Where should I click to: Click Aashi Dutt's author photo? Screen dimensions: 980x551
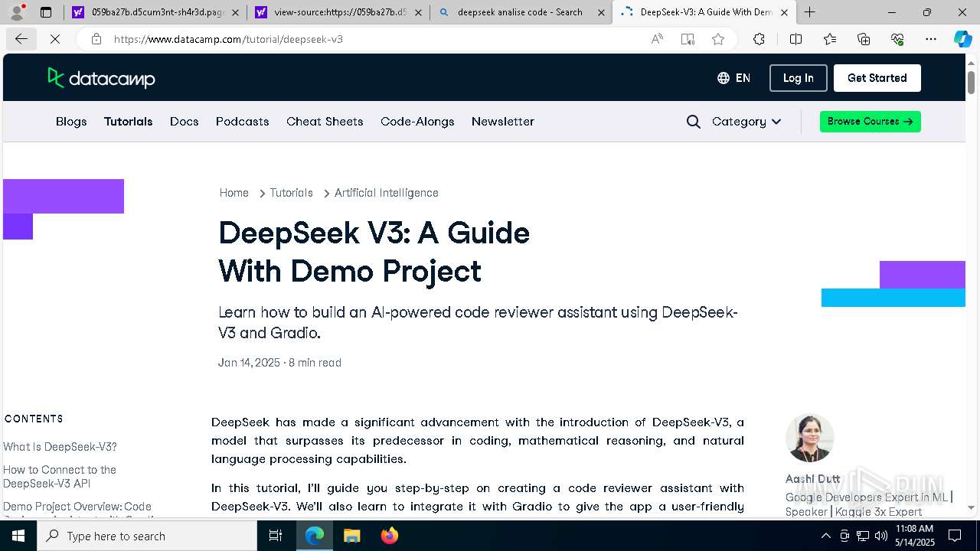[810, 439]
